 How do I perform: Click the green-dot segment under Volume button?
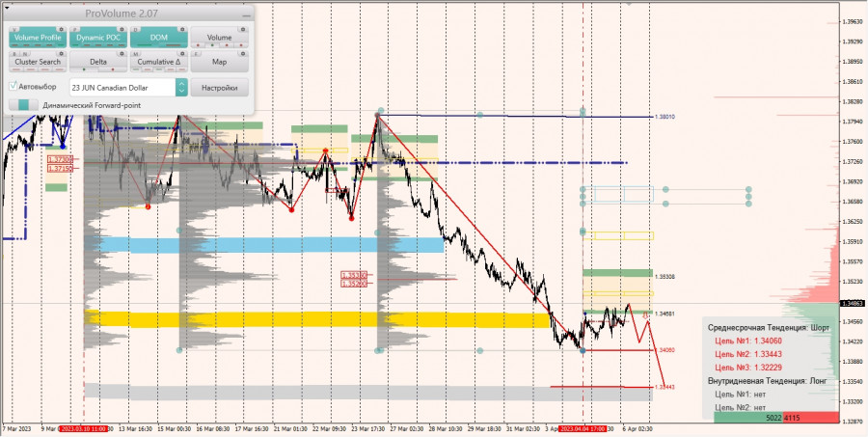(x=212, y=45)
